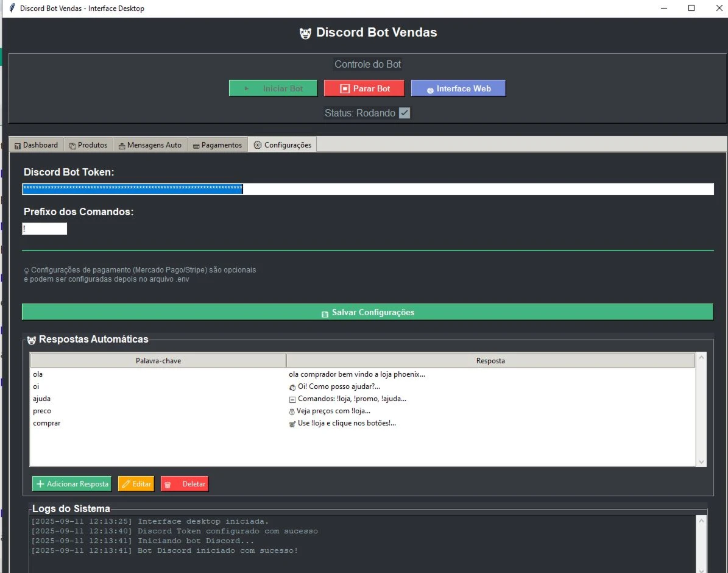Save settings with Salvar Configurações
This screenshot has width=728, height=573.
pos(368,312)
